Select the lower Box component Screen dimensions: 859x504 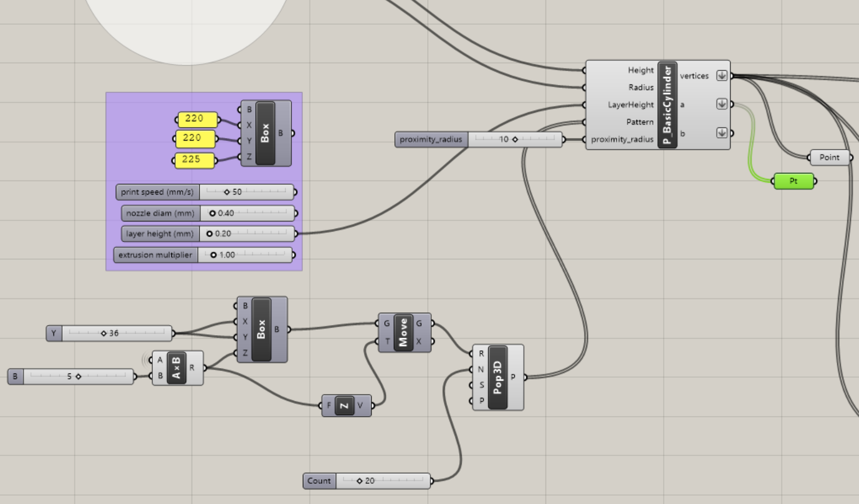[261, 330]
